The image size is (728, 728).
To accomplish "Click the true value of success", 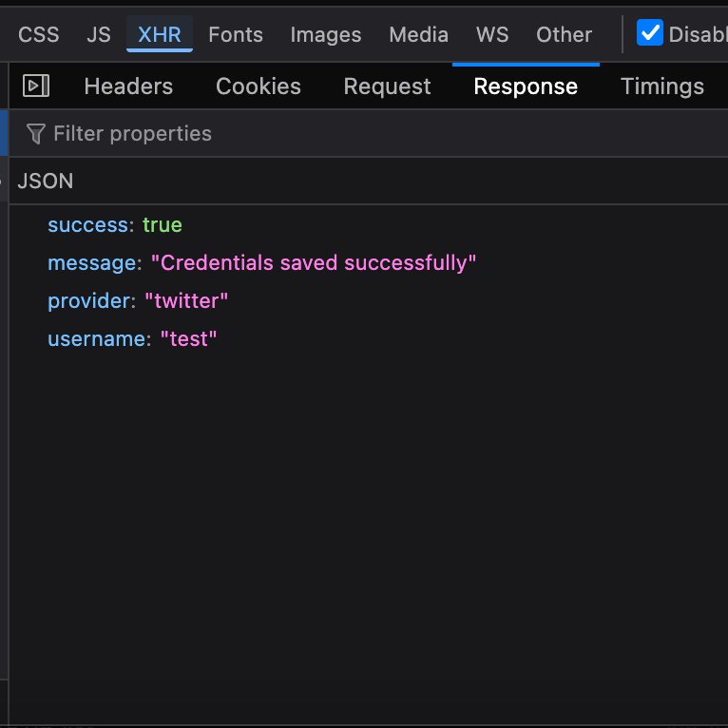I will 162,224.
